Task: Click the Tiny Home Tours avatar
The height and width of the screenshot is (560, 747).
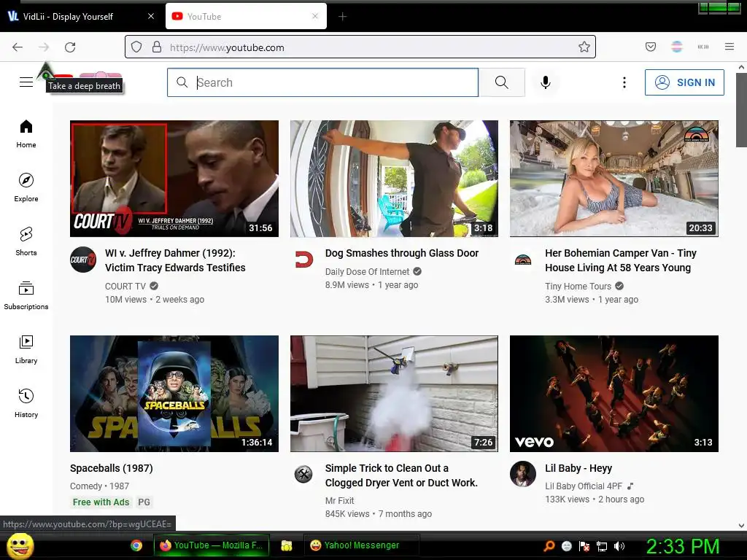Action: point(523,260)
